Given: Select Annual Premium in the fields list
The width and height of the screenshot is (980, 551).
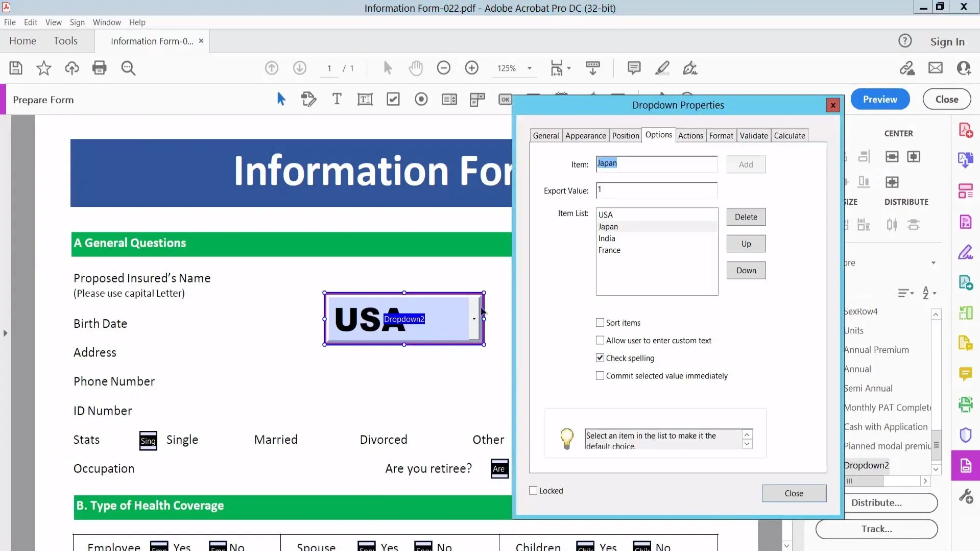Looking at the screenshot, I should [876, 350].
